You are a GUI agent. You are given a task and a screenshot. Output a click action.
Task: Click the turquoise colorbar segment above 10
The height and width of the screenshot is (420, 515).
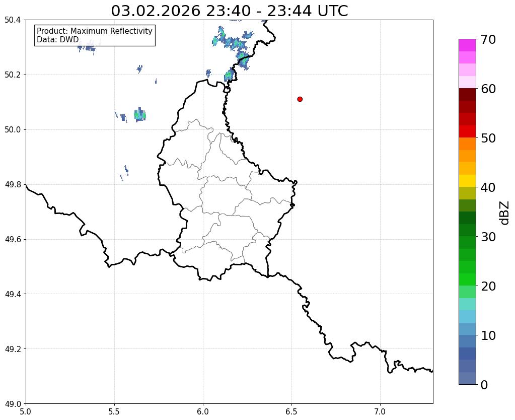click(467, 304)
